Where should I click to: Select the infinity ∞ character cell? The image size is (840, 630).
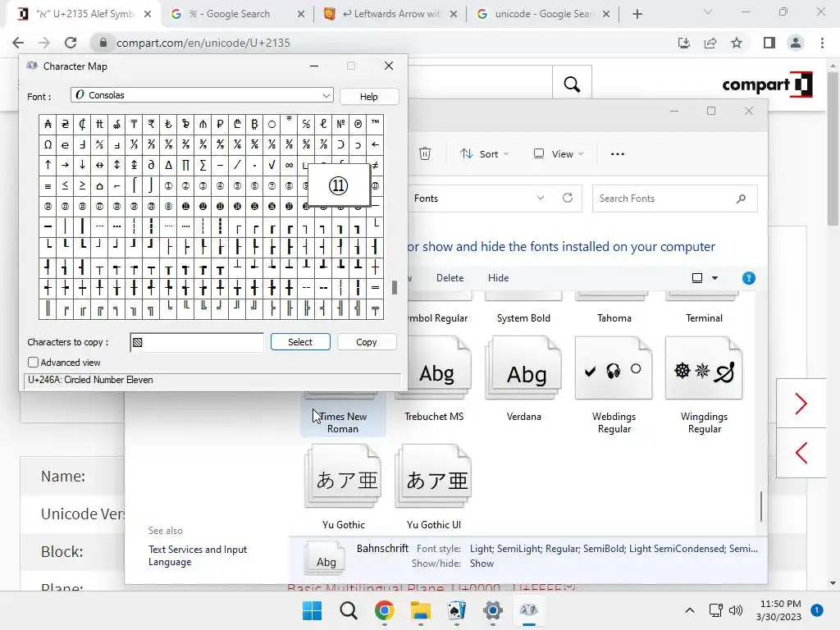point(290,165)
